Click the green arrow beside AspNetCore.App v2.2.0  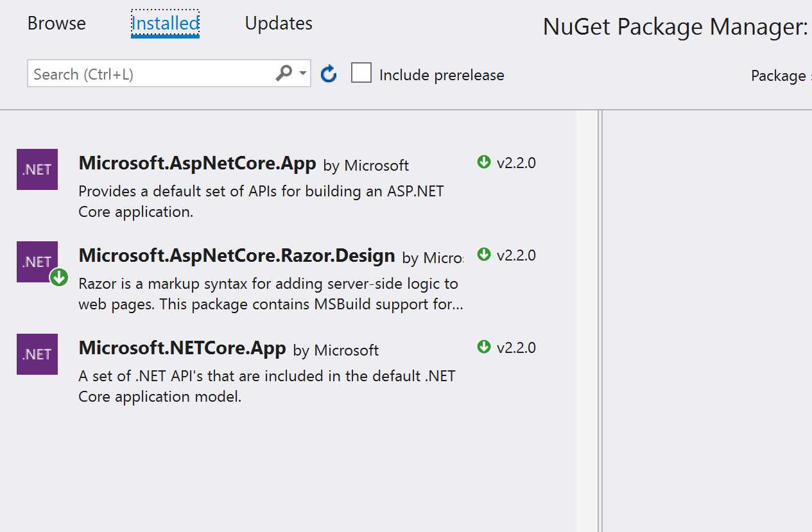(x=483, y=162)
